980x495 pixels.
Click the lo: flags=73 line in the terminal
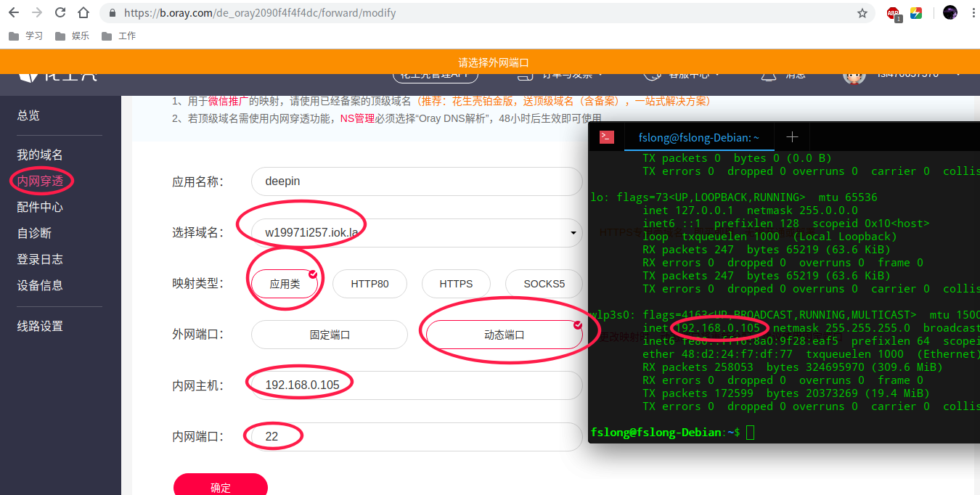point(733,197)
